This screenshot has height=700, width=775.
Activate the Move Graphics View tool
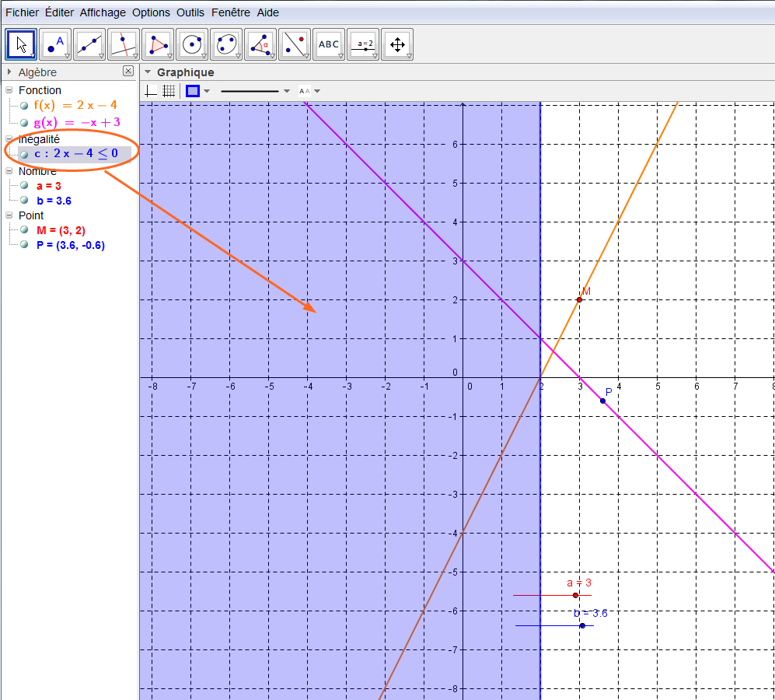[397, 44]
